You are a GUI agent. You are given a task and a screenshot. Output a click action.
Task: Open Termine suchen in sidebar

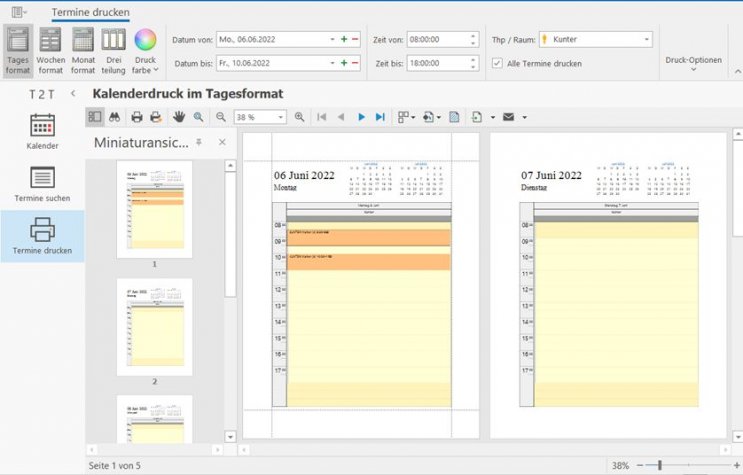point(42,184)
